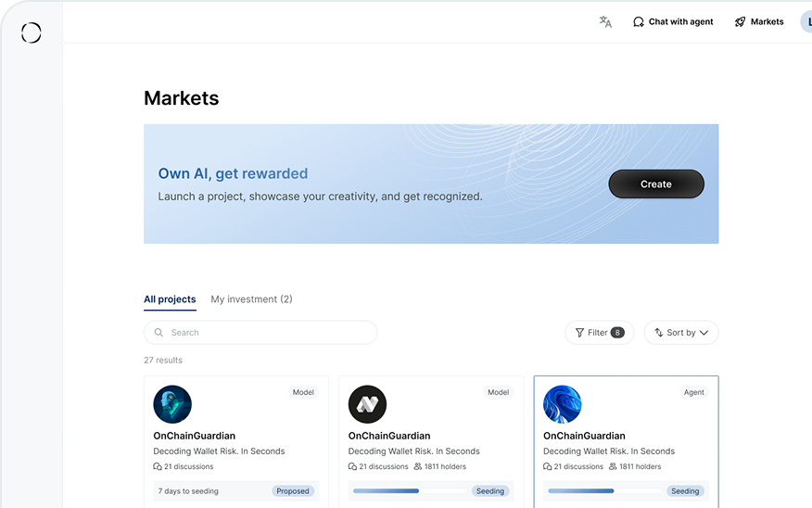The height and width of the screenshot is (508, 812).
Task: Focus the Search input field
Action: [260, 333]
